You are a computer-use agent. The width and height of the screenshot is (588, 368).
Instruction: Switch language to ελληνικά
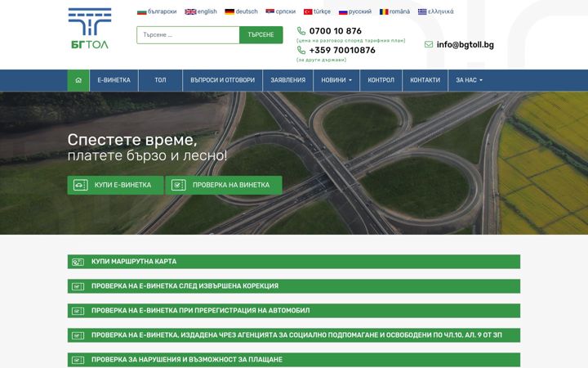tap(441, 11)
